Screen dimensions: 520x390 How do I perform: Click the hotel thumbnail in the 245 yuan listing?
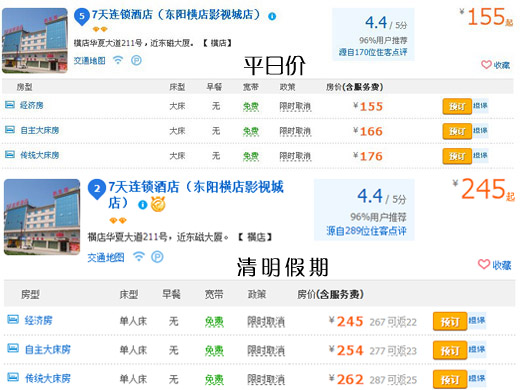[x=42, y=217]
